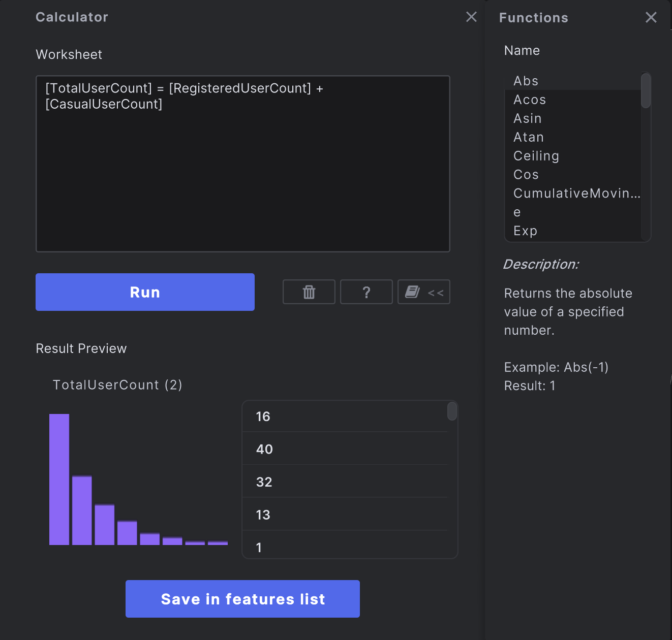The image size is (672, 640).
Task: Select Atan function
Action: [x=573, y=137]
